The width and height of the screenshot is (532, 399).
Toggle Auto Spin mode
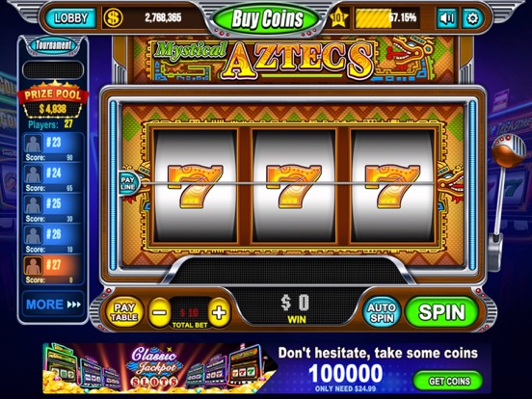[381, 312]
